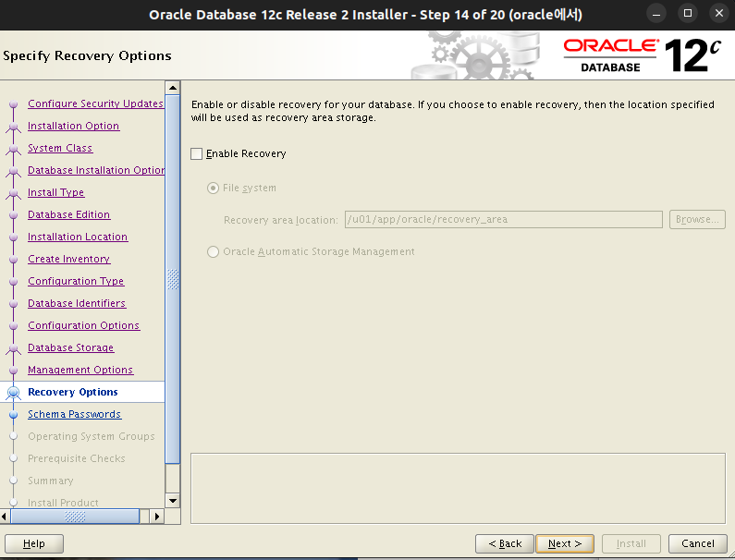This screenshot has width=735, height=560.
Task: Jump to the Install Type step
Action: coord(55,192)
